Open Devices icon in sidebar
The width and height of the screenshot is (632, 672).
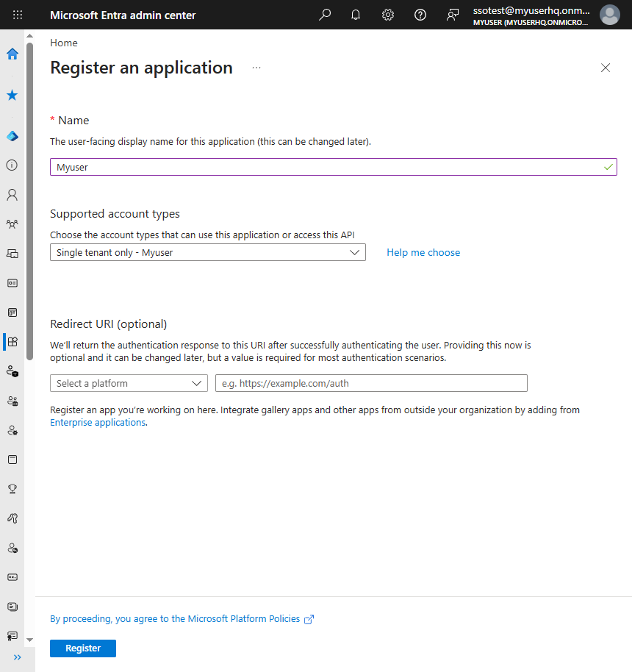[12, 254]
